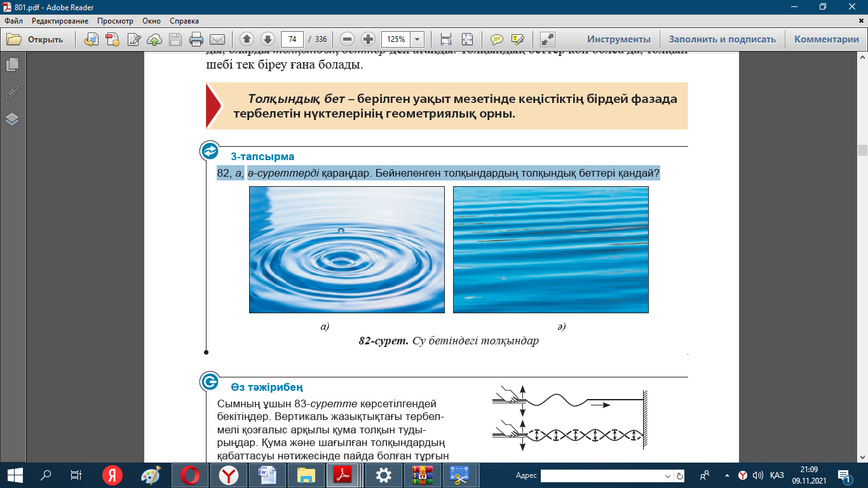This screenshot has height=488, width=868.
Task: Open the Просмотр menu
Action: (x=115, y=21)
